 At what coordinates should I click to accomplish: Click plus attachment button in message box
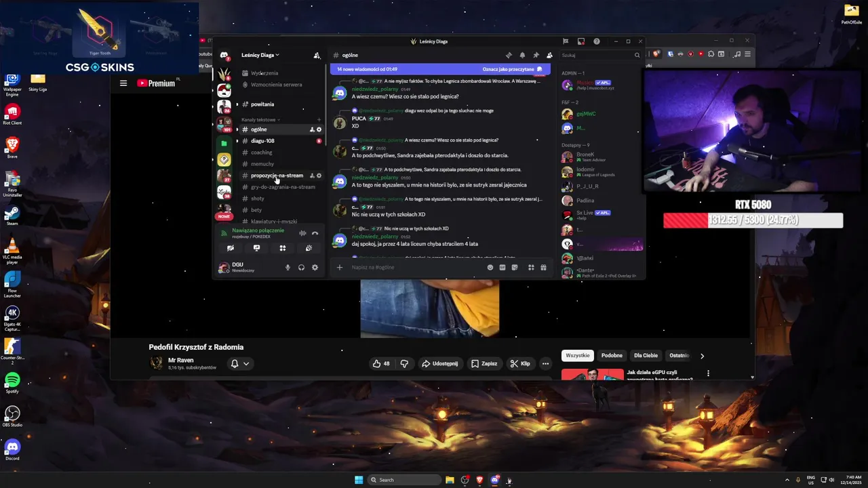340,267
